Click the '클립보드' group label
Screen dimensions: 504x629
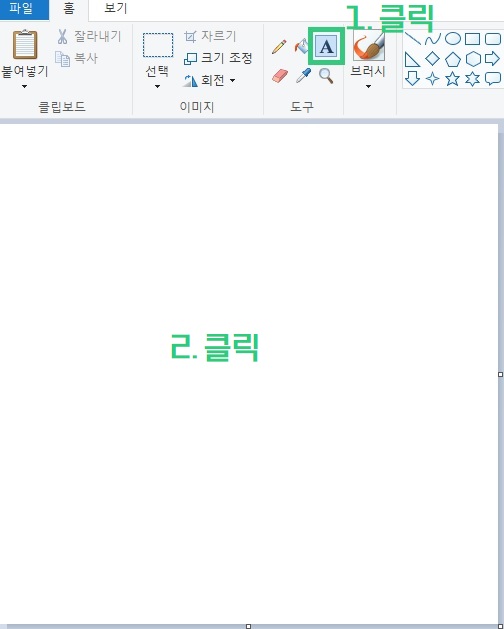pos(62,107)
